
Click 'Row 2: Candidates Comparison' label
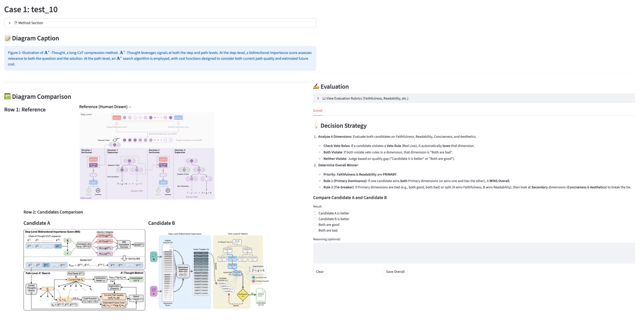[x=53, y=212]
